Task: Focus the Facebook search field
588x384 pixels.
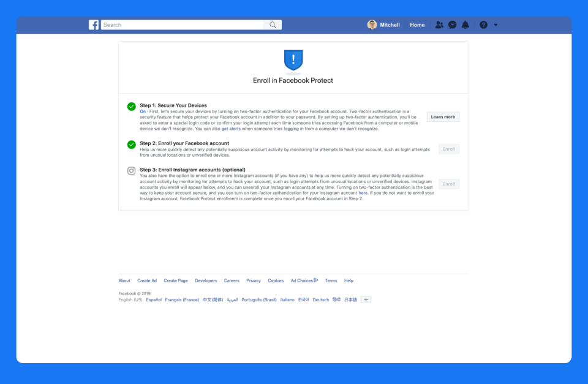Action: 184,25
